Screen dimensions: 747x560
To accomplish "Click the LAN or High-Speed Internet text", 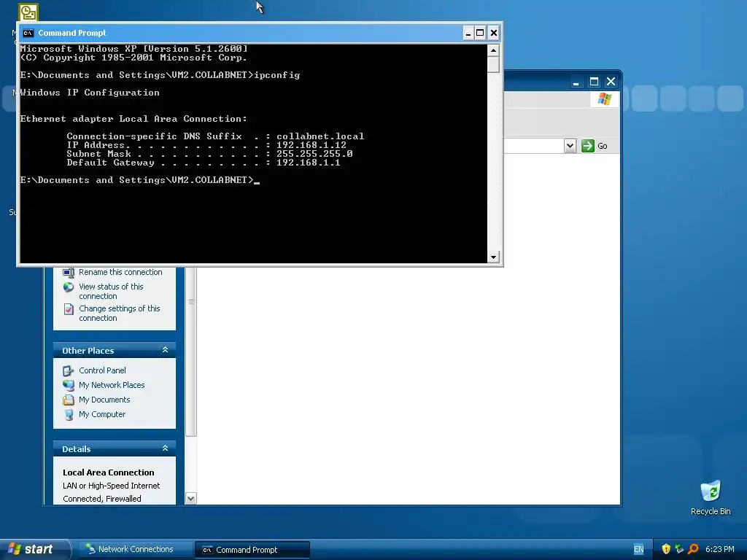I will [x=112, y=486].
